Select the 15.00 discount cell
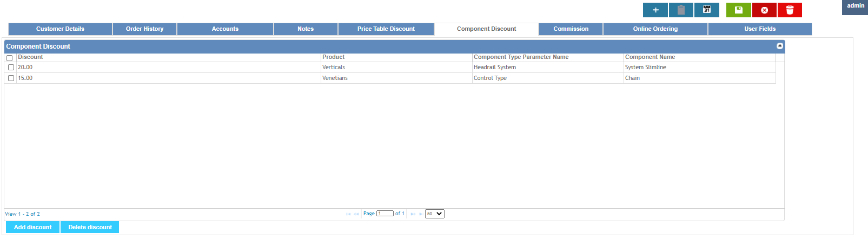The height and width of the screenshot is (246, 868). tap(169, 78)
